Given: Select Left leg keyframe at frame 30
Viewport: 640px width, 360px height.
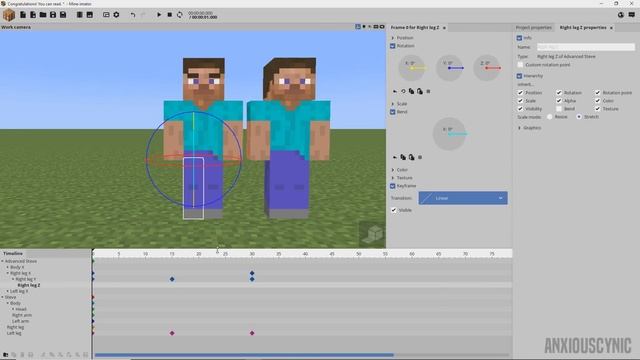Looking at the screenshot, I should pyautogui.click(x=252, y=333).
